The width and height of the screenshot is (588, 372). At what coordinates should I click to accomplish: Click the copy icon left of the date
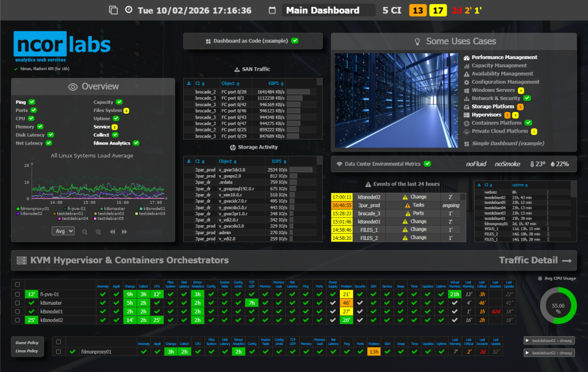113,10
